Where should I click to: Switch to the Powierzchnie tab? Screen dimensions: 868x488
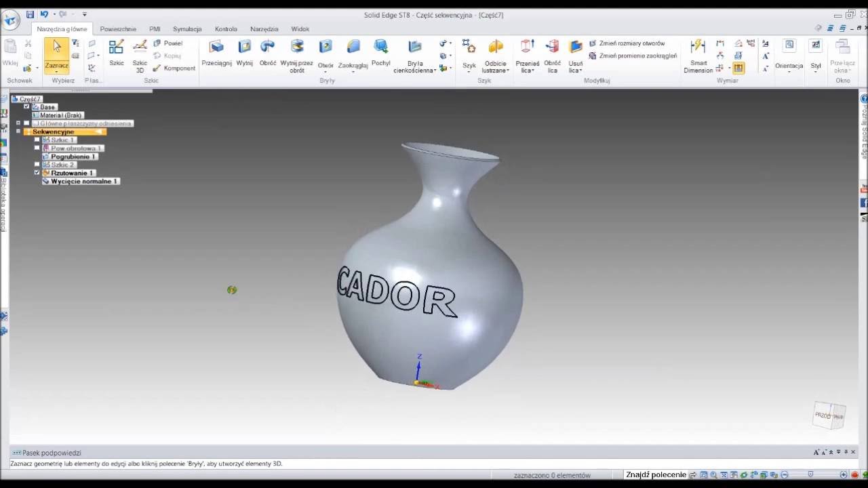118,29
